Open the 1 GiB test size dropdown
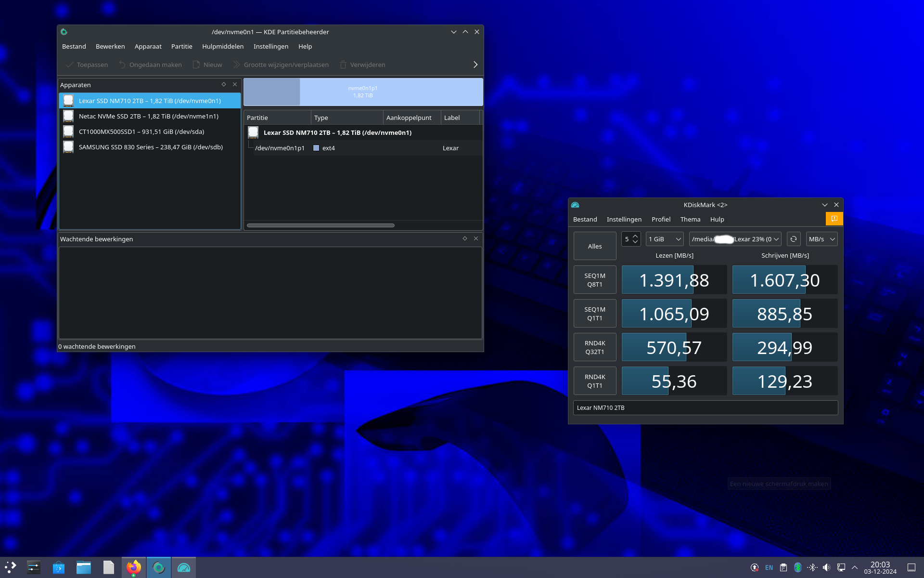Viewport: 924px width, 578px height. pos(665,239)
